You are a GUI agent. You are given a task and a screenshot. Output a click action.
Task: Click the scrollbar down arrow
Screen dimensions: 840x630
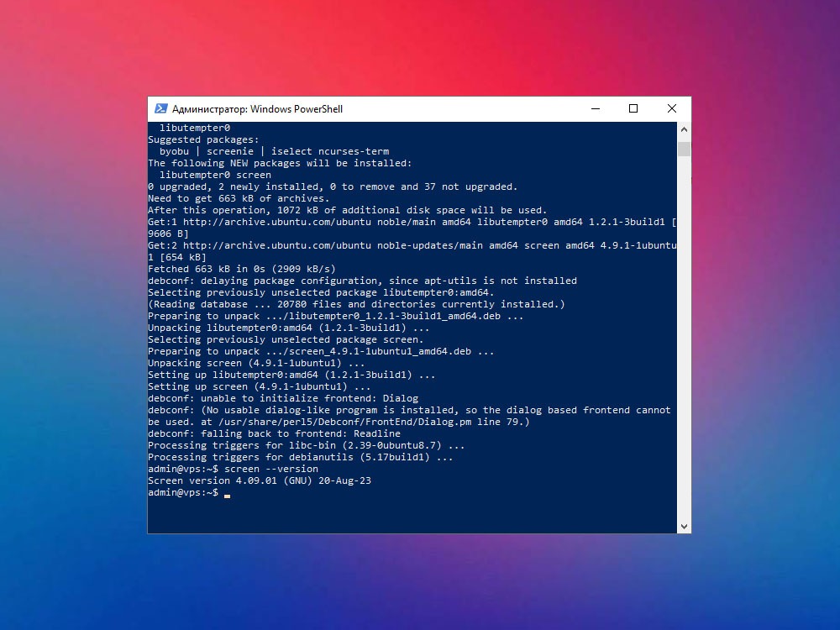tap(684, 527)
